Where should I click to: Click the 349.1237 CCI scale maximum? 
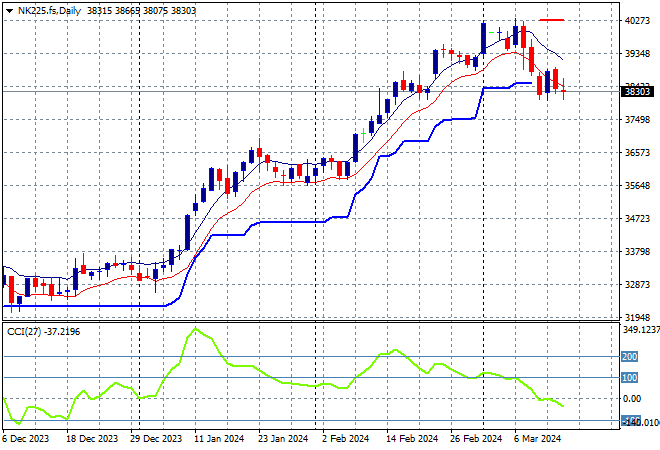click(x=641, y=330)
